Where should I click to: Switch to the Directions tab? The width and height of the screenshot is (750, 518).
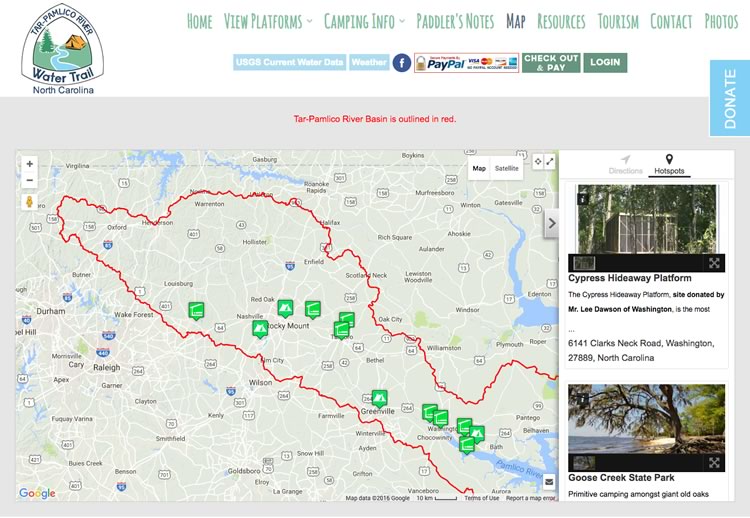tap(625, 165)
